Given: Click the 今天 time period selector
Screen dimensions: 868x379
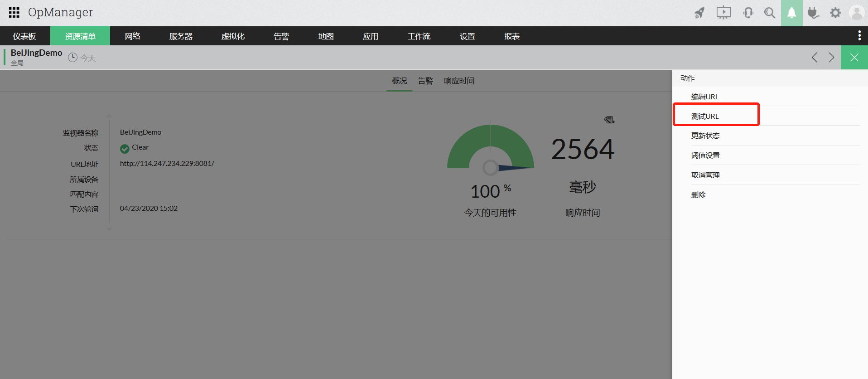Looking at the screenshot, I should tap(88, 58).
